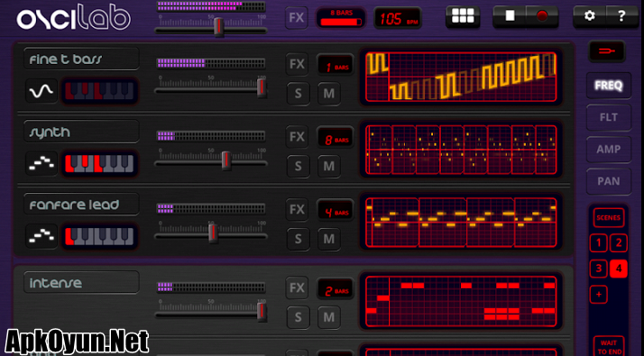
Task: Open FX for fanfare lead track
Action: [297, 209]
